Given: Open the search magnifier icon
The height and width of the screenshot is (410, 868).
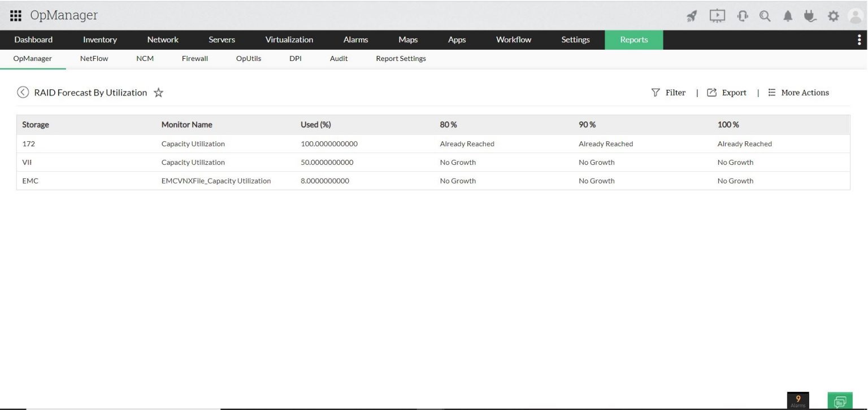Looking at the screenshot, I should (765, 16).
